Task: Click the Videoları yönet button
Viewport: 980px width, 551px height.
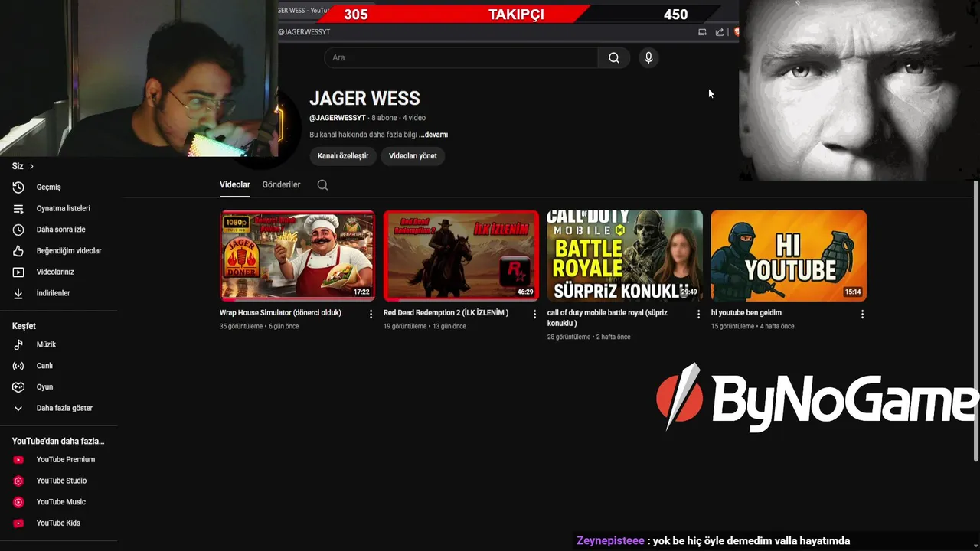Action: [x=413, y=155]
